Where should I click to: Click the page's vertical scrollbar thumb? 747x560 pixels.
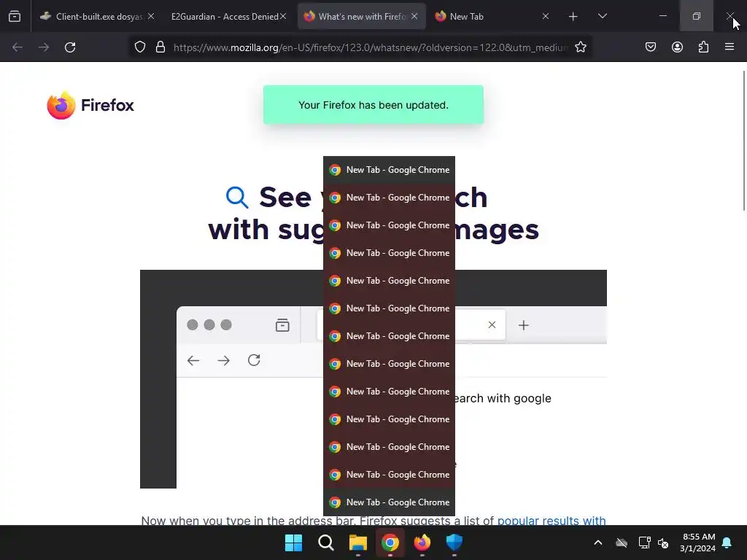tap(743, 140)
